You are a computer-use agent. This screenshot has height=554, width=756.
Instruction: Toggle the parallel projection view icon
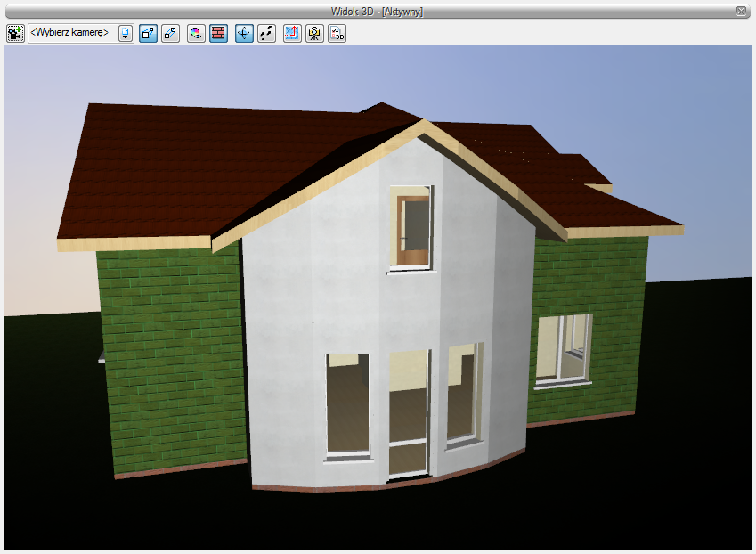click(170, 33)
